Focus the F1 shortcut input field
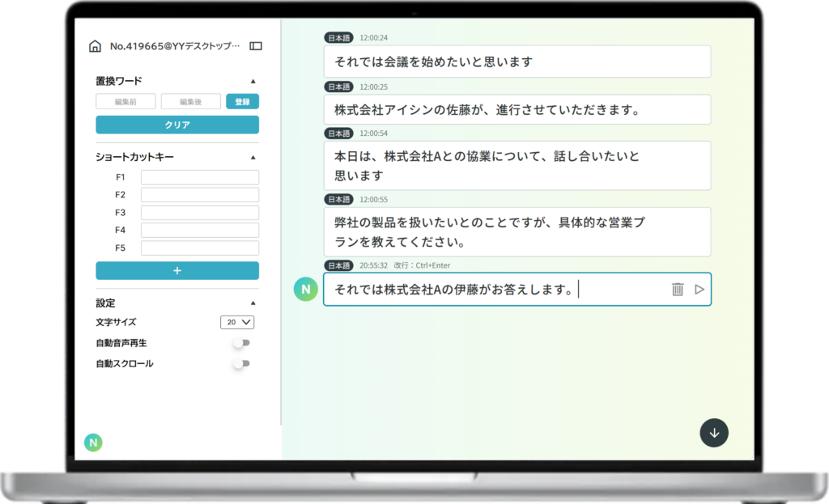This screenshot has height=504, width=829. click(200, 177)
